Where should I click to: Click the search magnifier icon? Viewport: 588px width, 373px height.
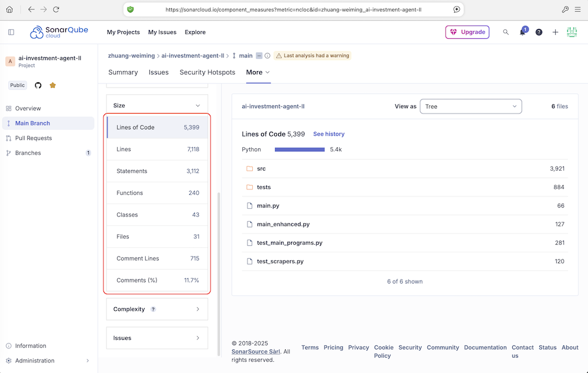[506, 32]
